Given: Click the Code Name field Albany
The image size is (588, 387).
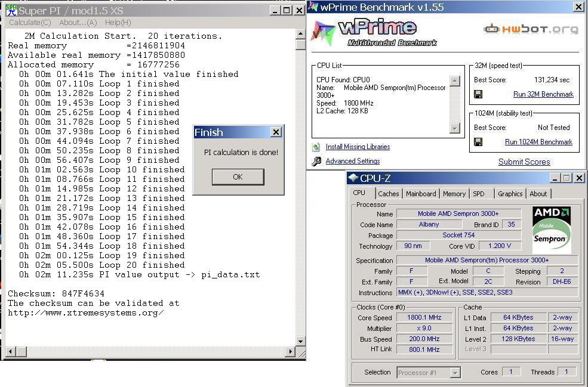Looking at the screenshot, I should [x=429, y=224].
